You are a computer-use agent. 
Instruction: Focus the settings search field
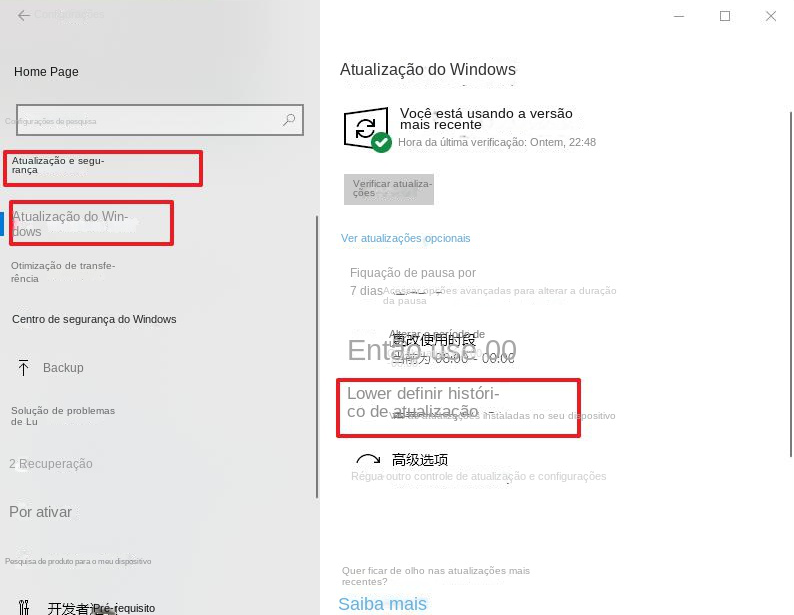point(160,120)
